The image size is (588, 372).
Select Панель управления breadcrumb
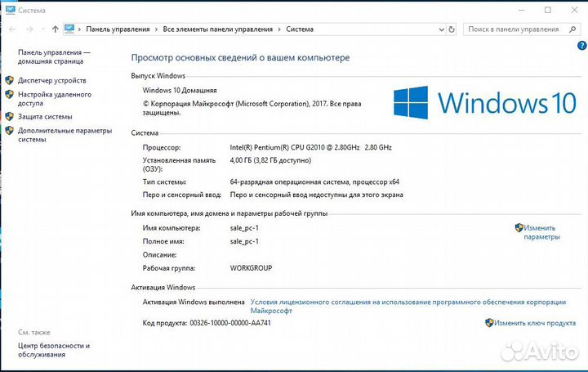[118, 29]
